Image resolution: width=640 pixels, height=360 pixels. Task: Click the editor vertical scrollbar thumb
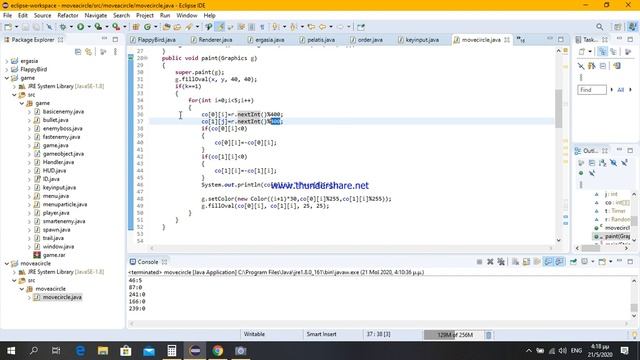click(558, 108)
